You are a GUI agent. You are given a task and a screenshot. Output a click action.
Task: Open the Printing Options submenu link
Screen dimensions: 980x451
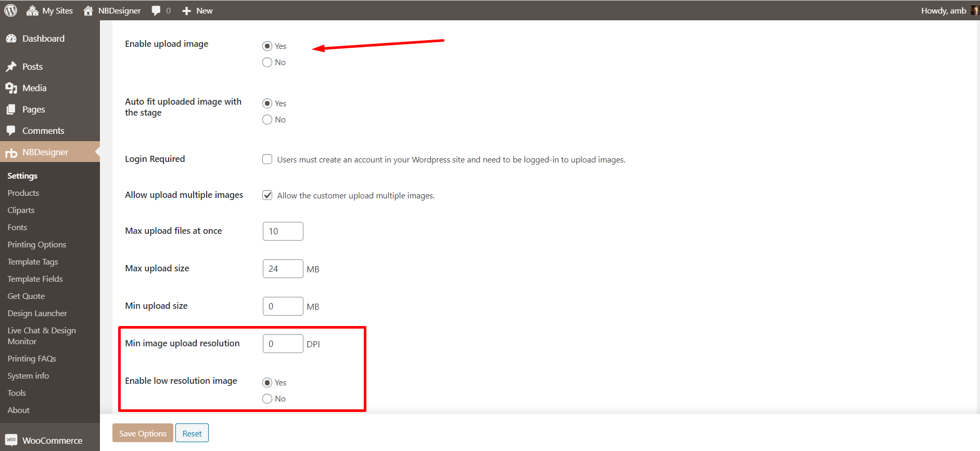(x=37, y=244)
